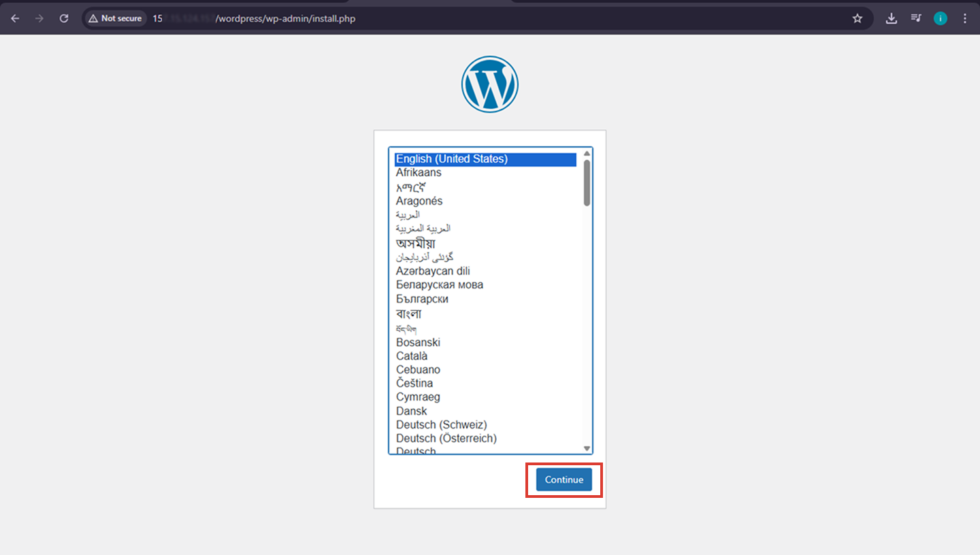Reload the installation page

63,18
